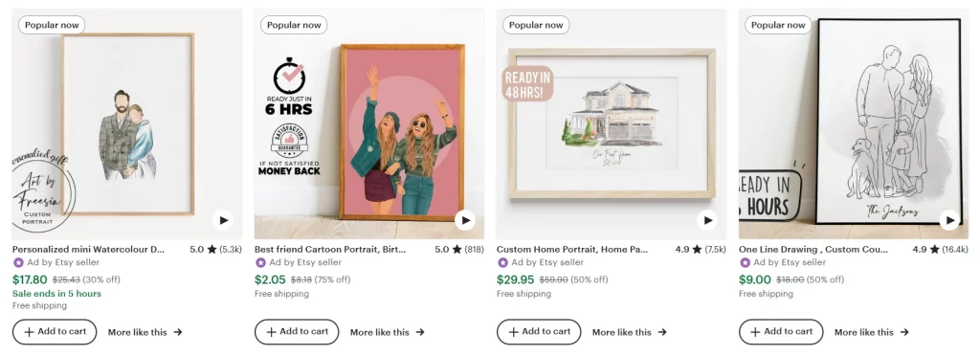The width and height of the screenshot is (980, 355).
Task: Open More like this for home portrait
Action: (630, 332)
